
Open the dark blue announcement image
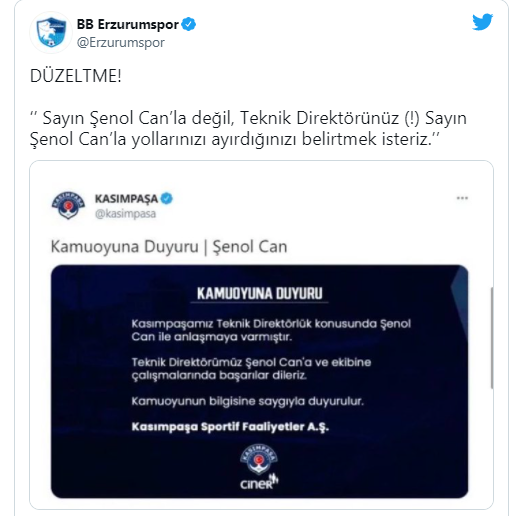coord(259,381)
